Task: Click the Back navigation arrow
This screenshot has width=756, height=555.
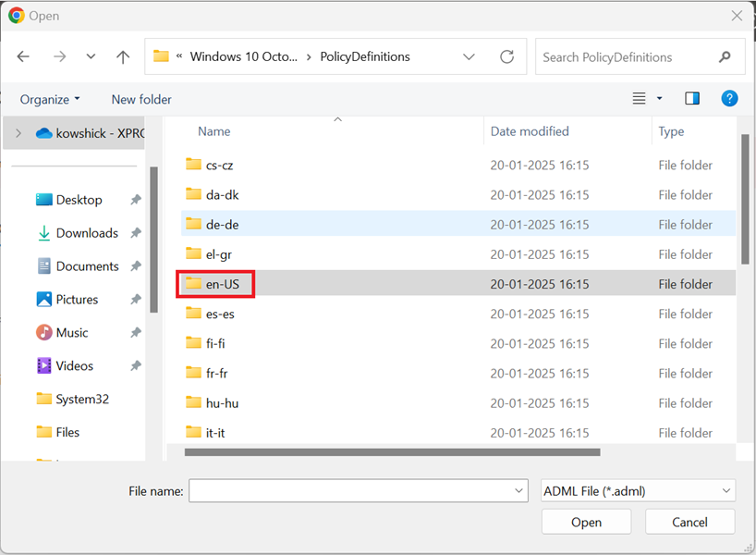Action: coord(23,57)
